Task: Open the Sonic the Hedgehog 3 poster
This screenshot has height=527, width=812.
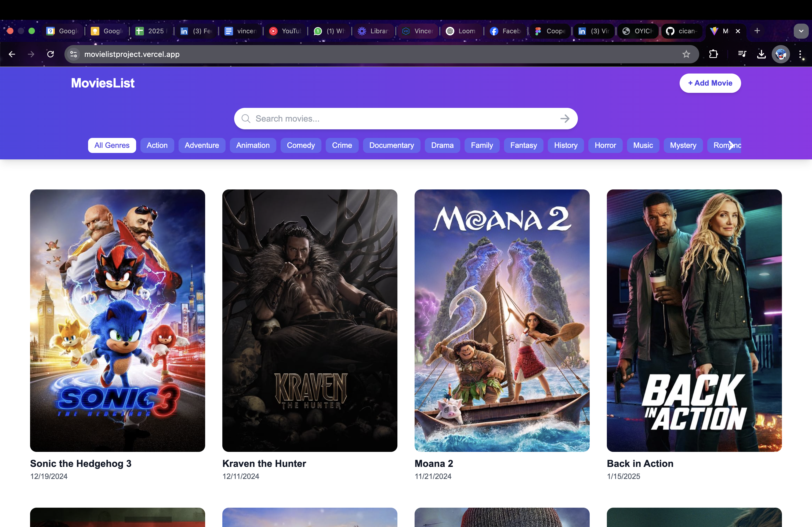Action: coord(117,320)
